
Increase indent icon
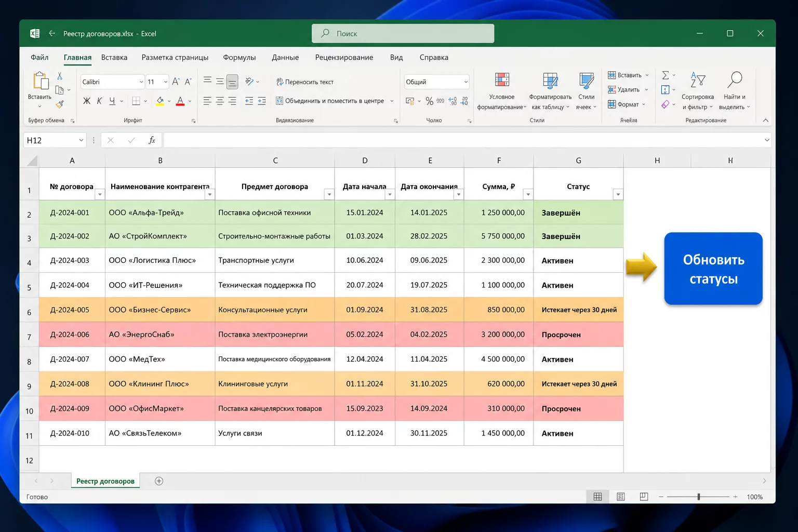coord(262,101)
